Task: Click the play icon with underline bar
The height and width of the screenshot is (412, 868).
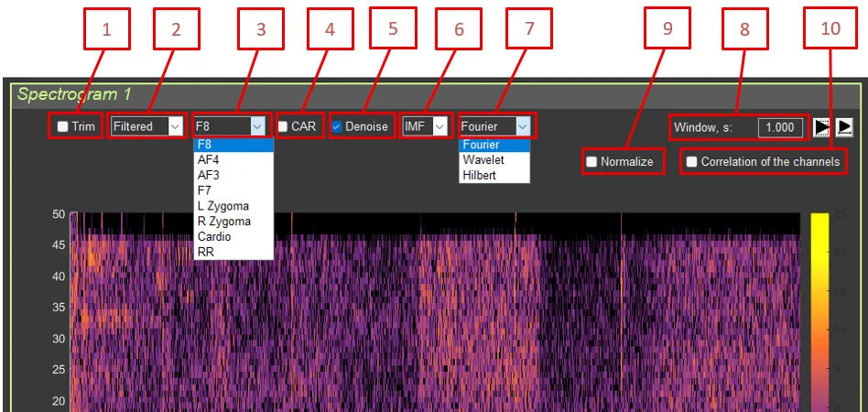Action: coord(843,127)
